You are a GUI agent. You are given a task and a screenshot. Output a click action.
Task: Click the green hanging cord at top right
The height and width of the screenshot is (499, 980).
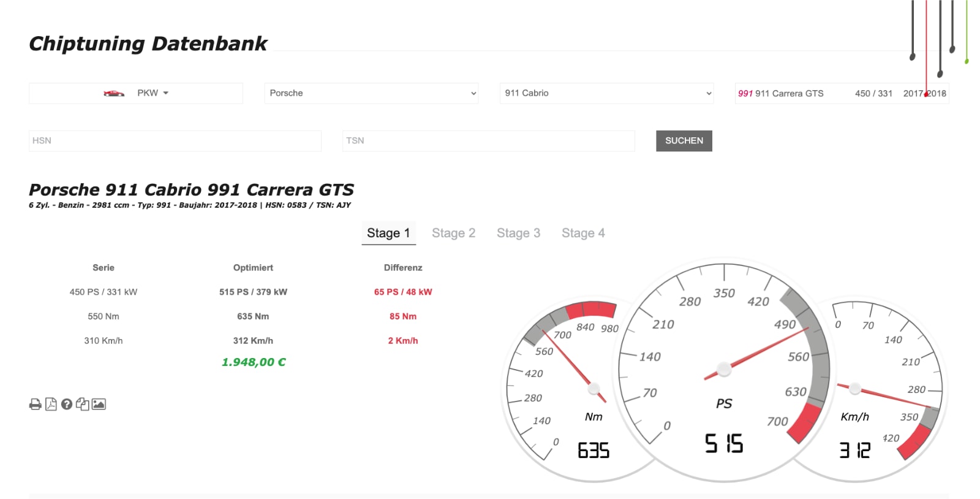(x=967, y=60)
